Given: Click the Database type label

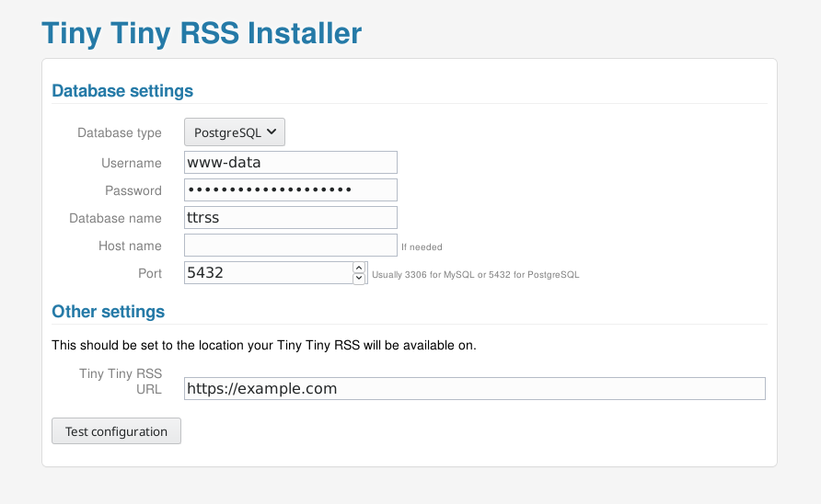Looking at the screenshot, I should [x=120, y=133].
